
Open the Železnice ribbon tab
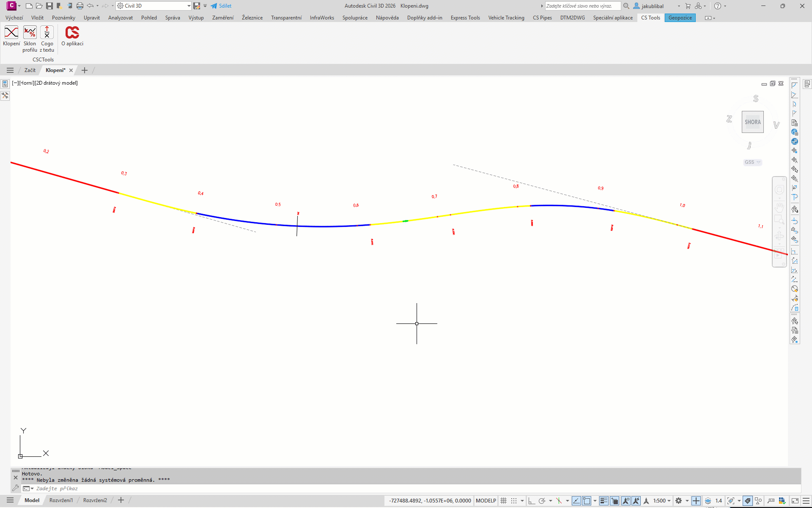252,18
